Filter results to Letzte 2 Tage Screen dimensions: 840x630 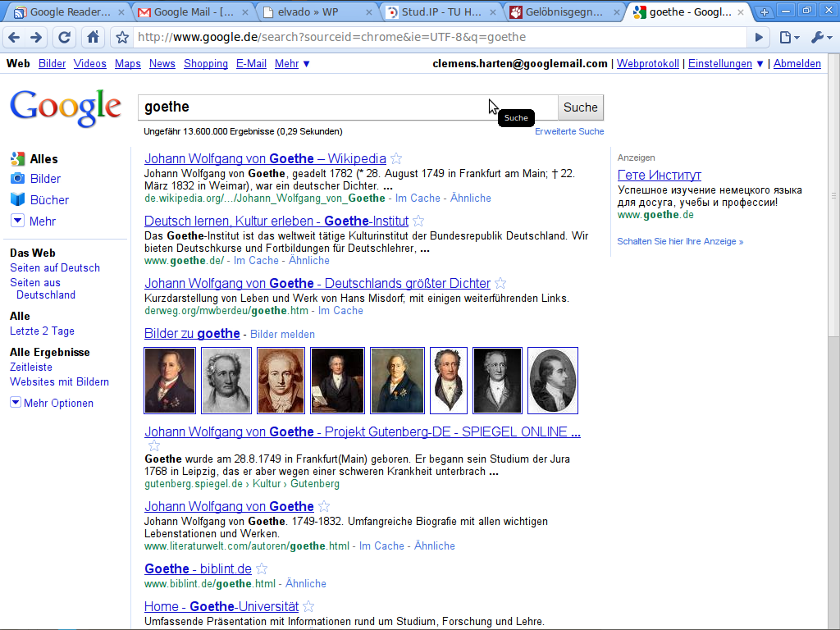(x=42, y=331)
